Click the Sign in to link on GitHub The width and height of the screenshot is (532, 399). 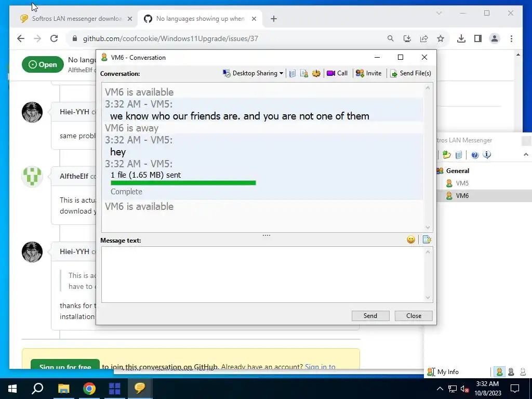pyautogui.click(x=320, y=367)
